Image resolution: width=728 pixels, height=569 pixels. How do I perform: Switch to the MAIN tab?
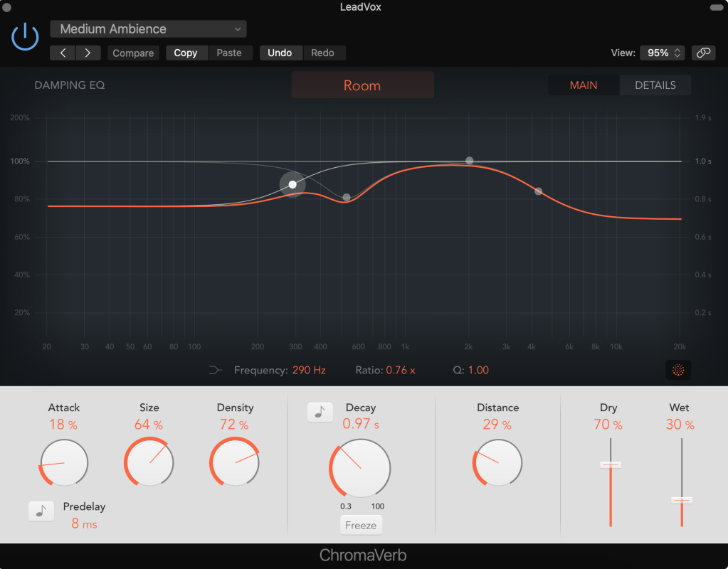click(584, 85)
